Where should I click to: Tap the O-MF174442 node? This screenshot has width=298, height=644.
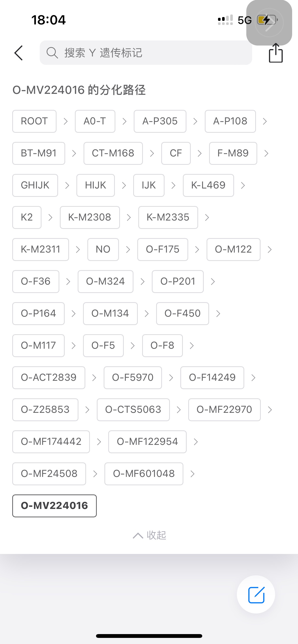click(x=51, y=442)
